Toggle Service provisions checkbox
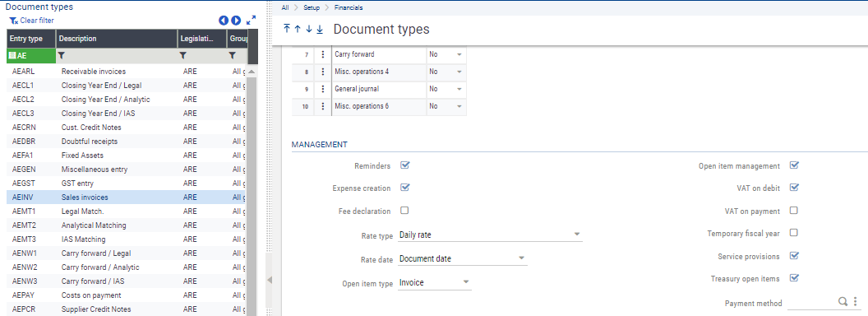 point(794,256)
